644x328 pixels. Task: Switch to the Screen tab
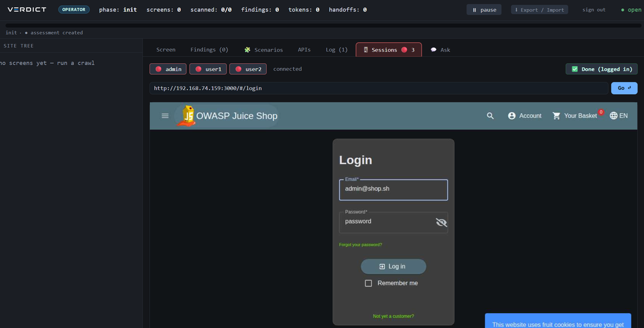[166, 50]
